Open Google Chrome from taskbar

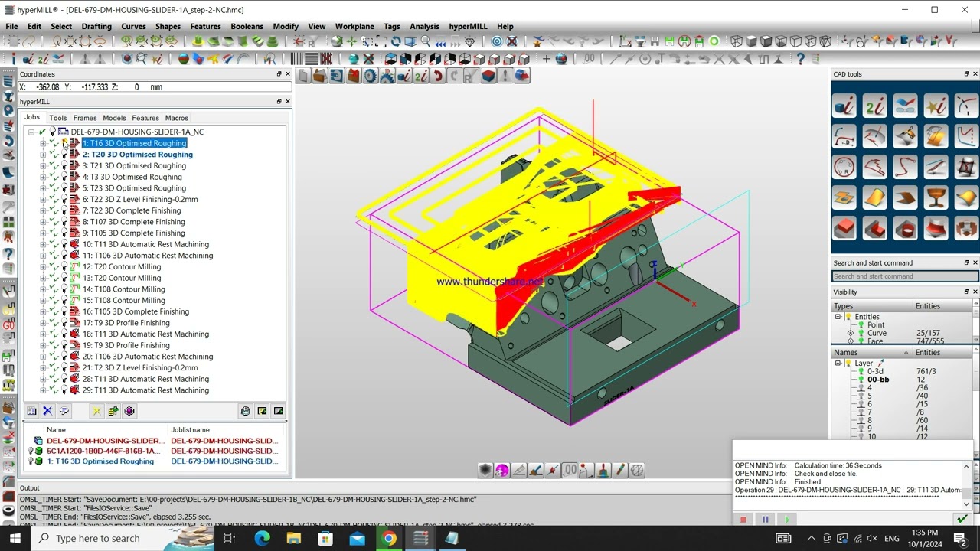(389, 538)
